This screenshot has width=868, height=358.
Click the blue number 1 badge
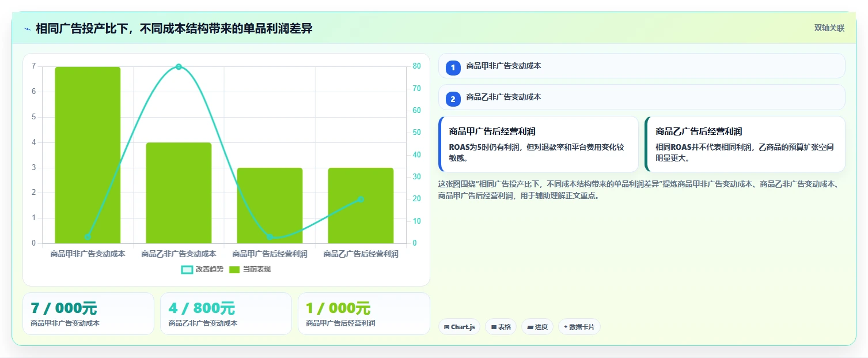pyautogui.click(x=453, y=68)
